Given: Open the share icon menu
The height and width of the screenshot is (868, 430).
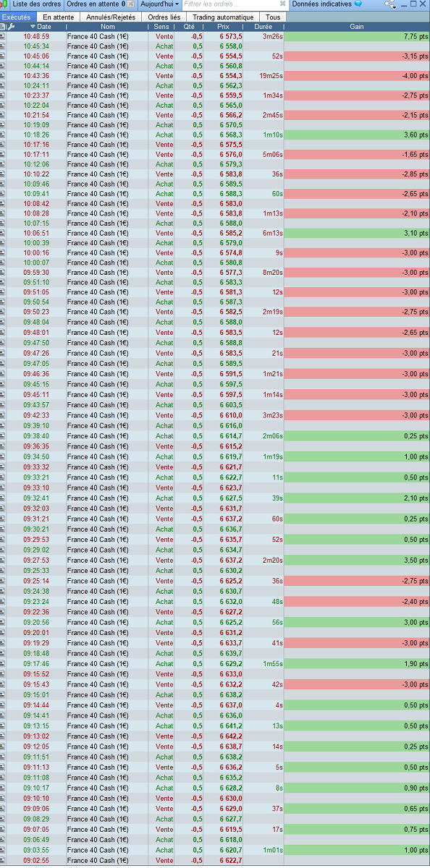Looking at the screenshot, I should coord(391,4).
